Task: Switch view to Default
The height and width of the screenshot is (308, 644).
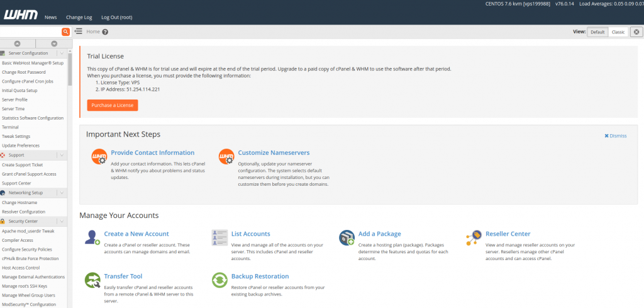Action: (x=597, y=31)
